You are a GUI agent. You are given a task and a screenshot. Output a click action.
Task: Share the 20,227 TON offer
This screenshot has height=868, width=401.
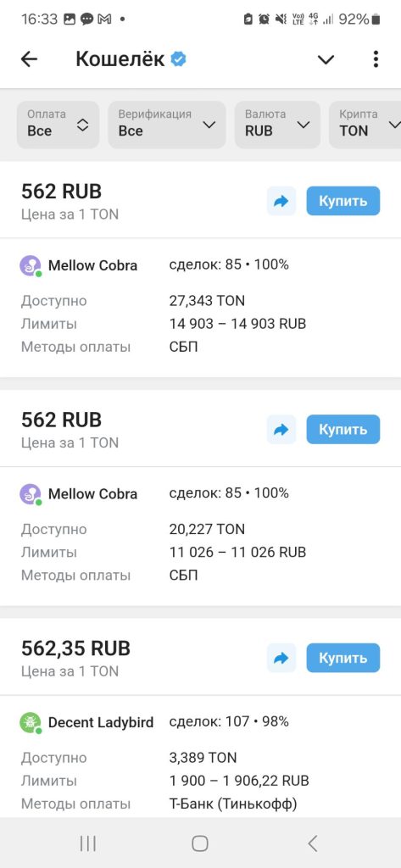(x=281, y=430)
